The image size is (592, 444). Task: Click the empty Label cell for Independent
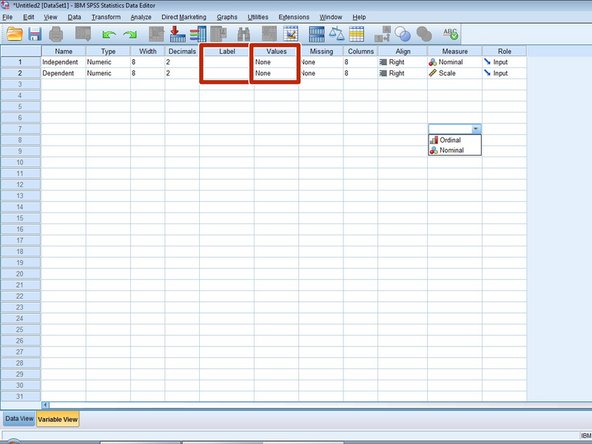click(227, 62)
